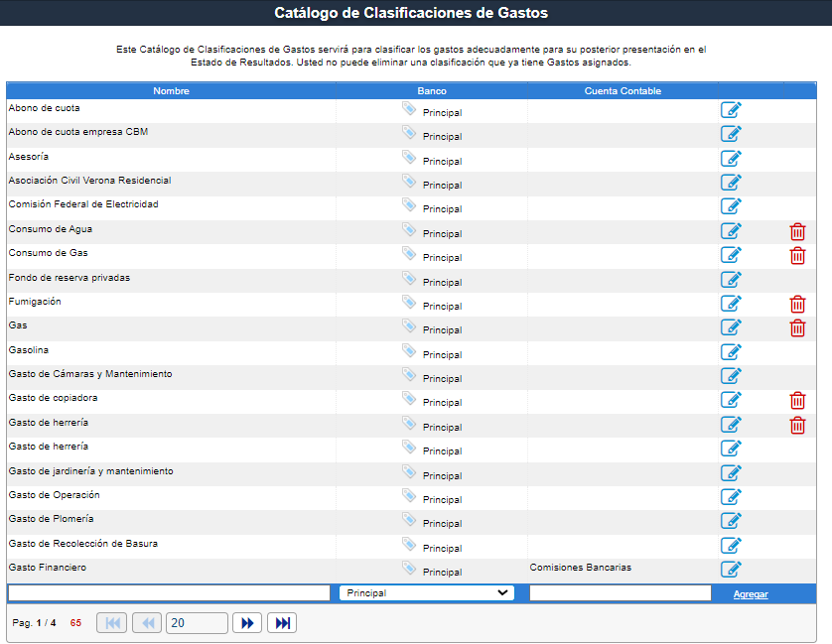Delete the Fumigación classification
The image size is (832, 644).
[x=797, y=304]
